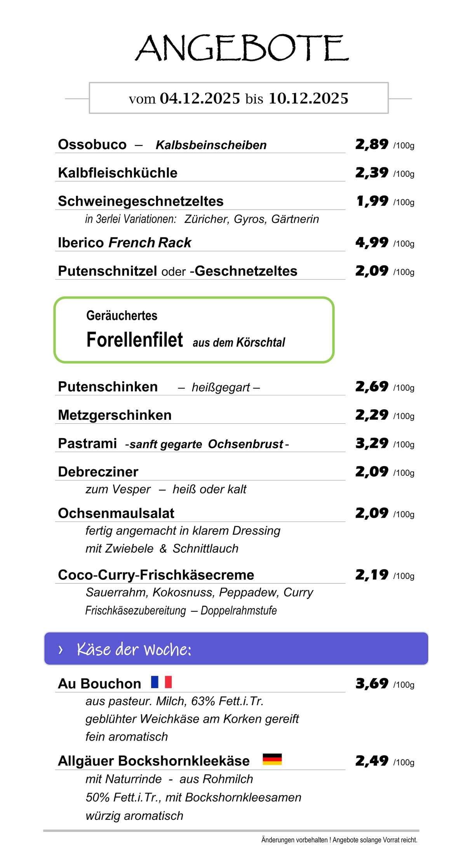Viewport: 466px width, 868px height.
Task: Click the Putenschinken heißgegart entry
Action: point(158,387)
